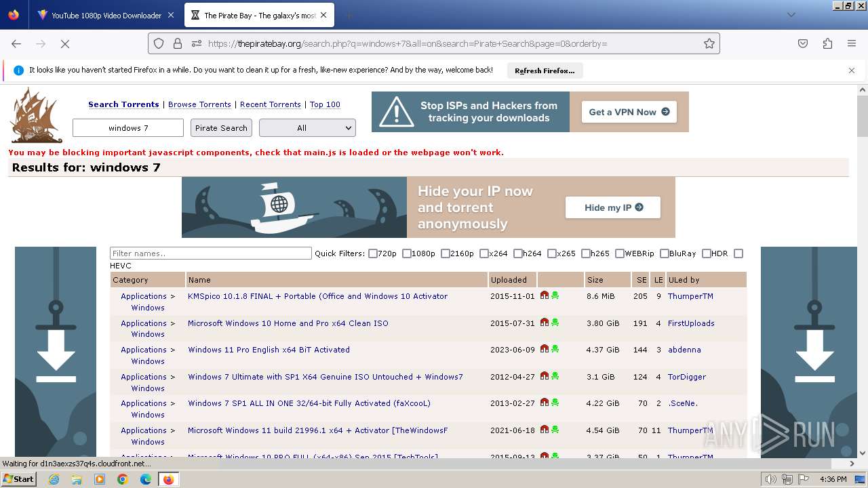
Task: Click skull icon for Windows 10 Home and Pro row
Action: click(555, 323)
